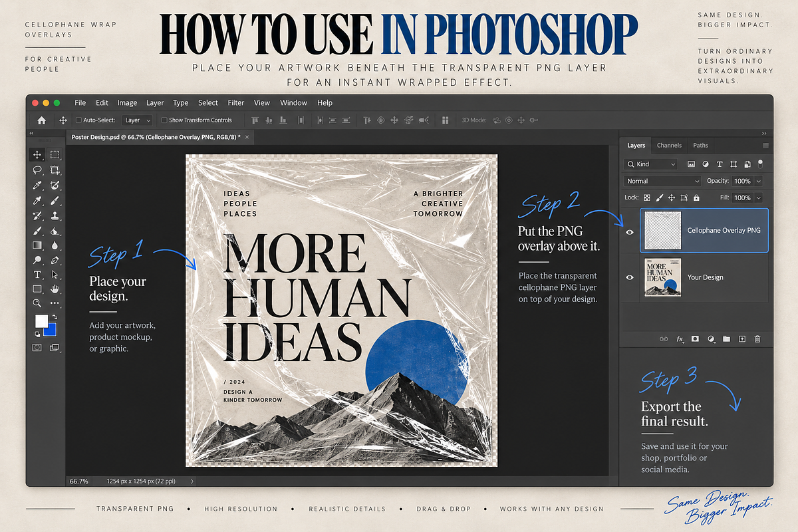Viewport: 798px width, 532px height.
Task: Enable the Auto-Select checkbox
Action: click(78, 120)
